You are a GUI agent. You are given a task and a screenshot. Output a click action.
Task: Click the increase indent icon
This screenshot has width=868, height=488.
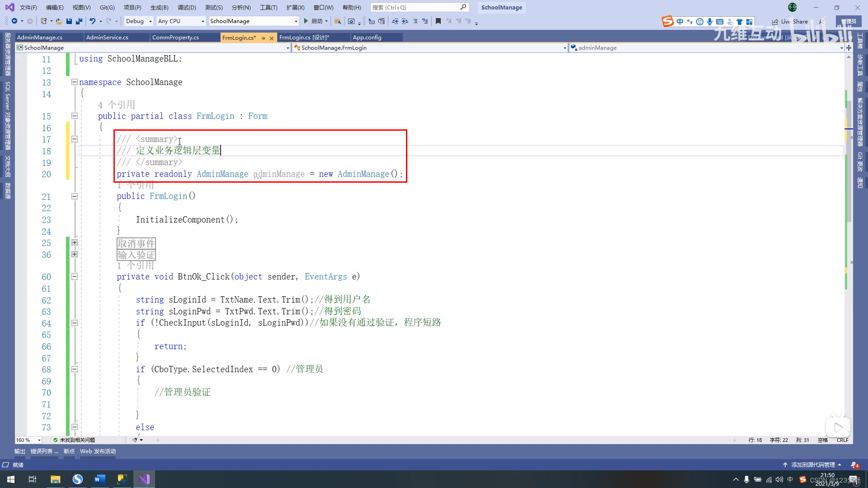click(x=405, y=21)
